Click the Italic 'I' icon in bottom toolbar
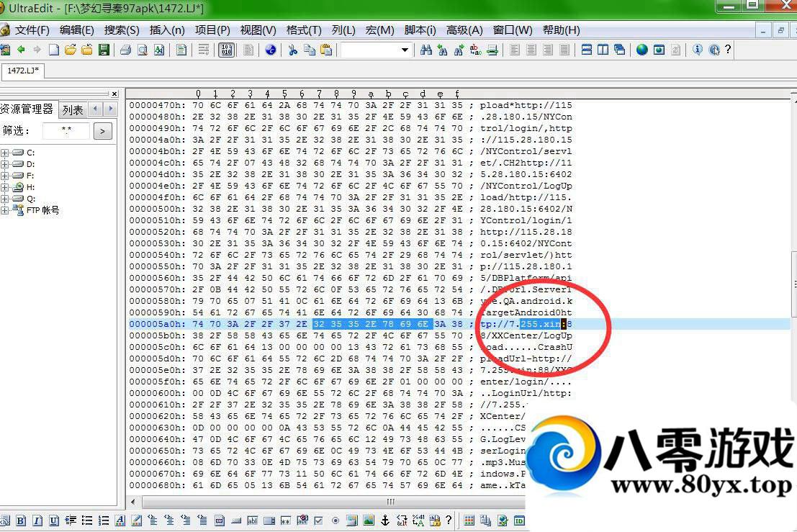The width and height of the screenshot is (797, 532). (37, 520)
